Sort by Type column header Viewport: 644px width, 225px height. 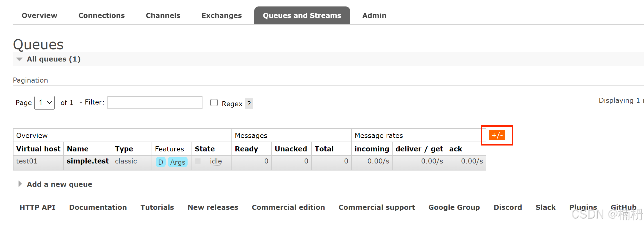point(124,149)
